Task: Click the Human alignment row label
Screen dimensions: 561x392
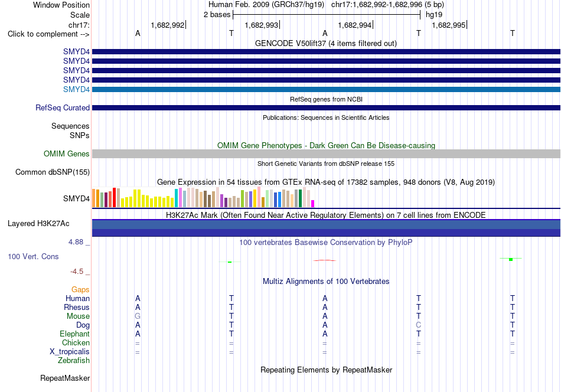Action: [77, 298]
